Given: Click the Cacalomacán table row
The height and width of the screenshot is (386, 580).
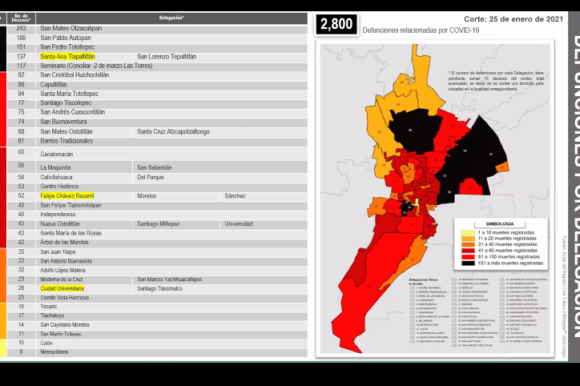Looking at the screenshot, I should (157, 154).
